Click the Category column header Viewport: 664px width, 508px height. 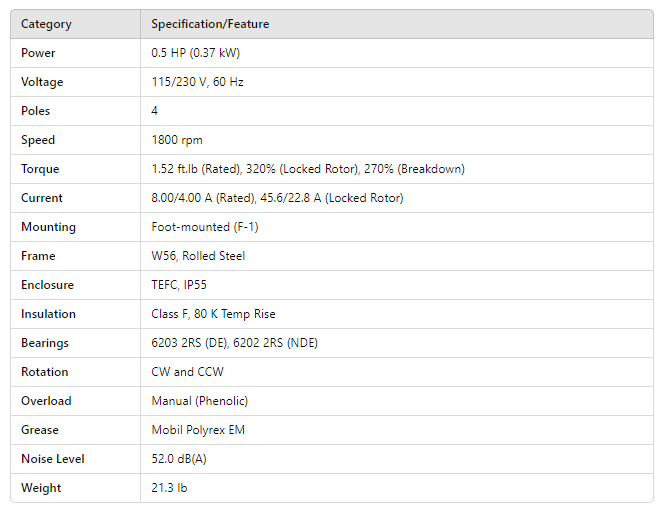[46, 24]
